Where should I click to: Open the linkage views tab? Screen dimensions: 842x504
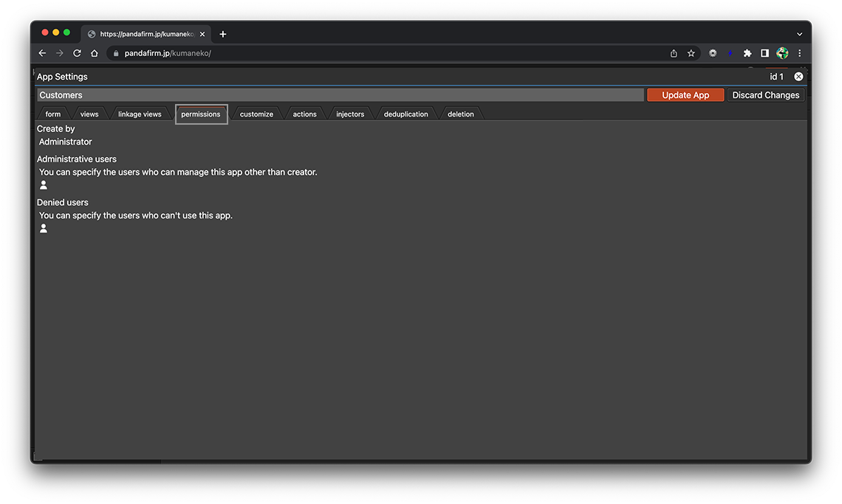pos(140,114)
